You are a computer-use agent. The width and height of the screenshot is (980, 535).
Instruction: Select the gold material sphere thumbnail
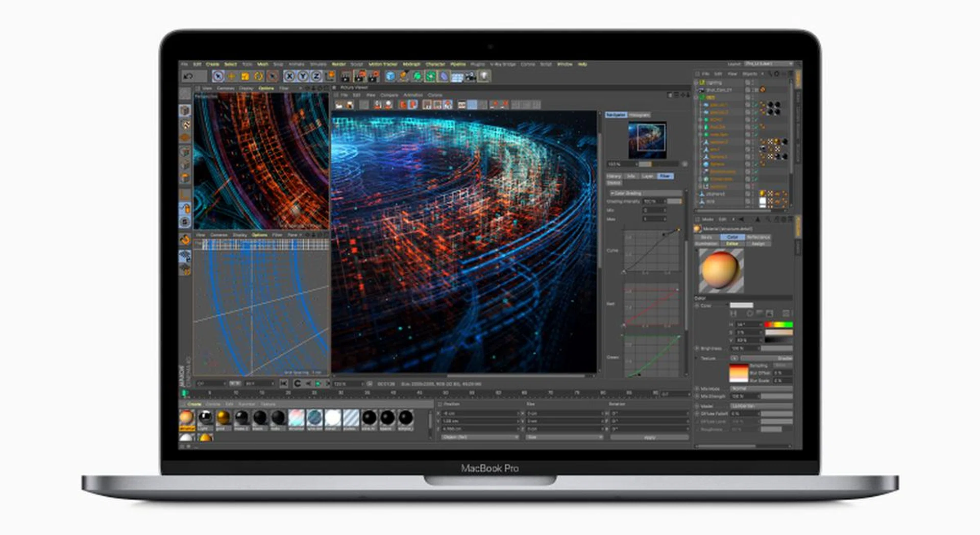(x=223, y=418)
